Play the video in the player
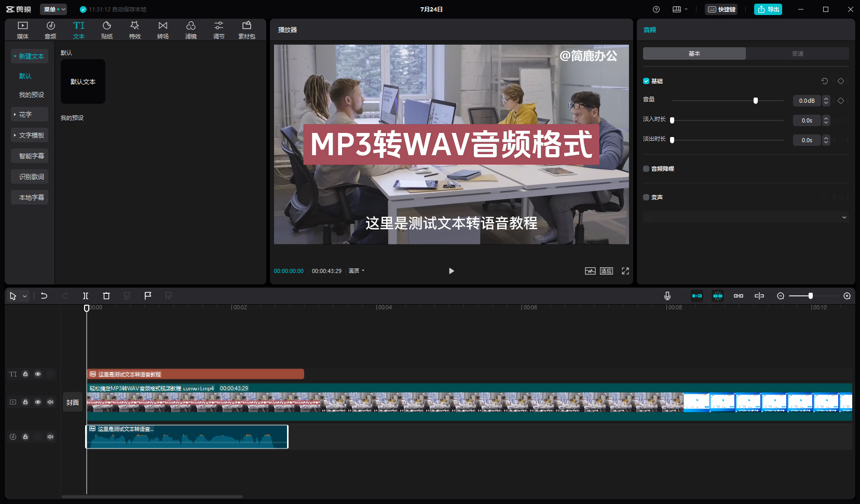 pos(451,271)
